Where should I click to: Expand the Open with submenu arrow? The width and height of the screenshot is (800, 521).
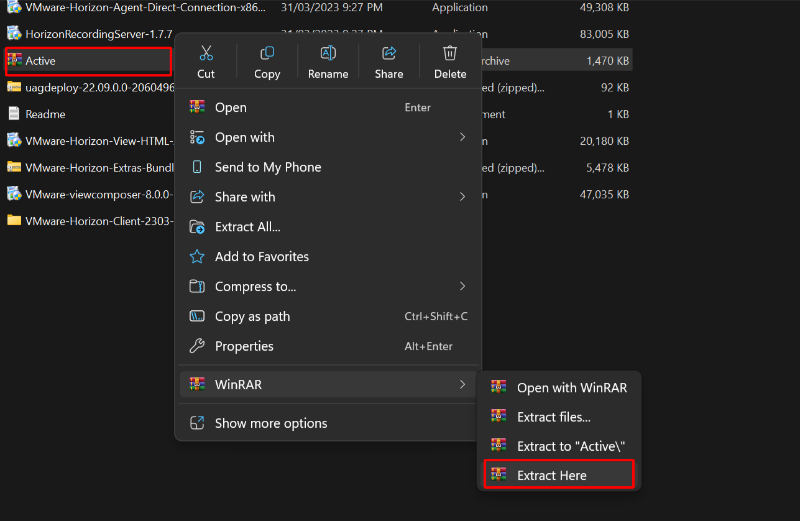[462, 137]
